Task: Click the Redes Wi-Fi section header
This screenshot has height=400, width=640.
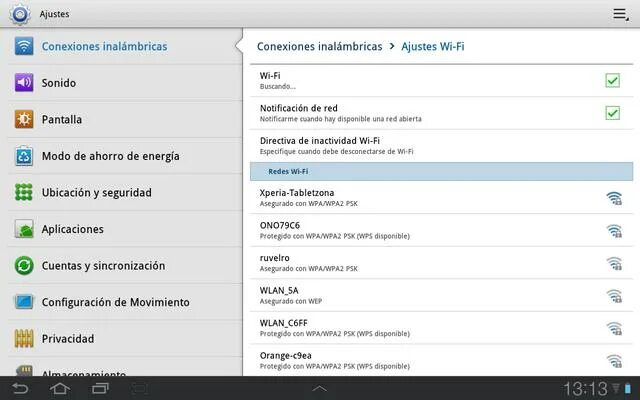Action: (441, 171)
